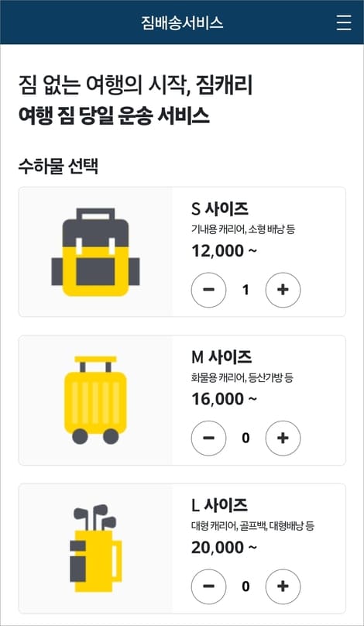Image resolution: width=364 pixels, height=626 pixels.
Task: Select the S 사이즈 title
Action: [x=220, y=209]
